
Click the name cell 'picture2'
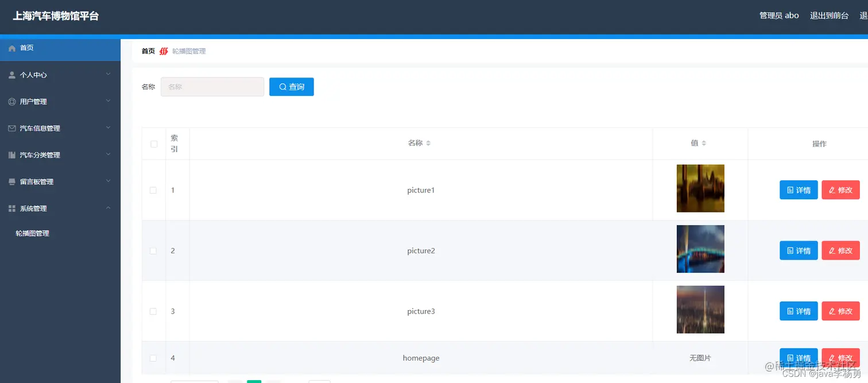point(421,251)
